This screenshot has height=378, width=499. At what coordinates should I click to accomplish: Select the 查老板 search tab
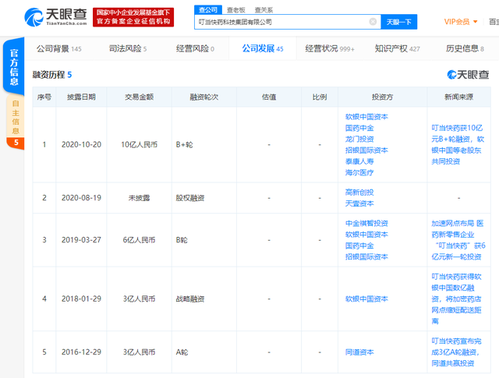pos(236,10)
